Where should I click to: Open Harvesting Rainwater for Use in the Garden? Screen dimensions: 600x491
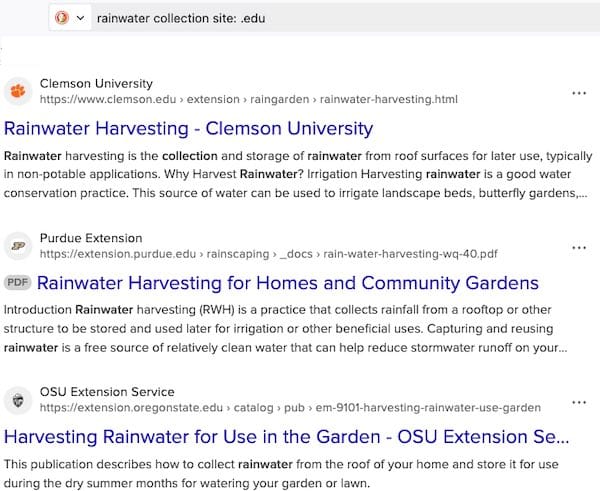287,437
